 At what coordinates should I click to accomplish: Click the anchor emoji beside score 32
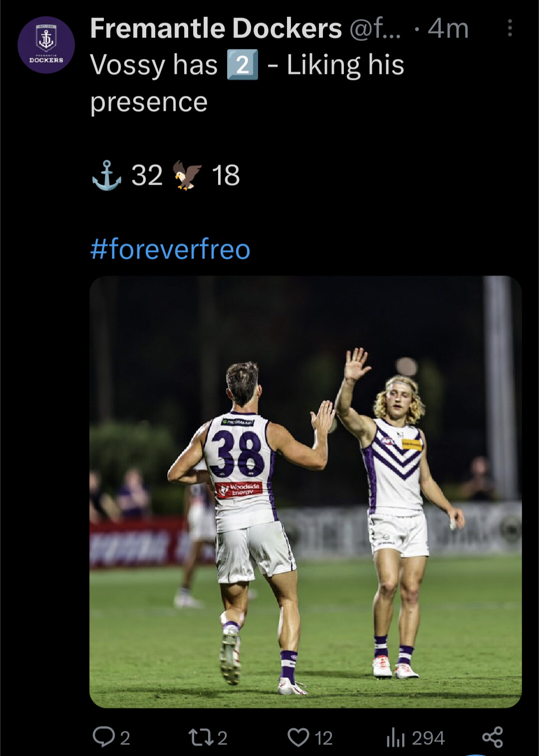coord(107,175)
